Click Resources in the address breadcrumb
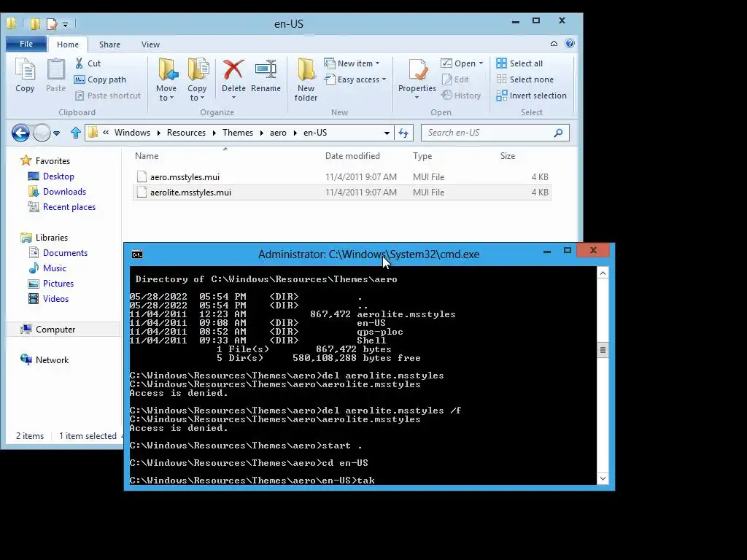Screen dimensions: 747x560 click(186, 133)
